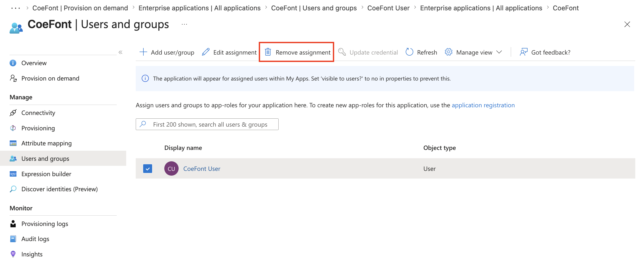Click the search all users & groups field

pyautogui.click(x=207, y=124)
